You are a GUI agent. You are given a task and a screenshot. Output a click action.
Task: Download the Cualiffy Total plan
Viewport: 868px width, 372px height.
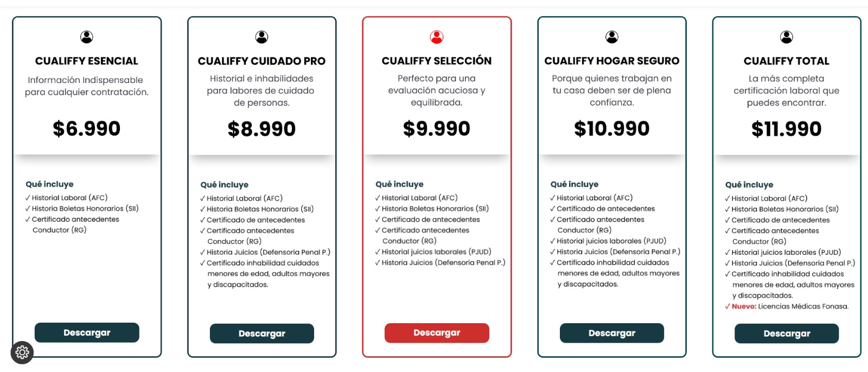787,333
